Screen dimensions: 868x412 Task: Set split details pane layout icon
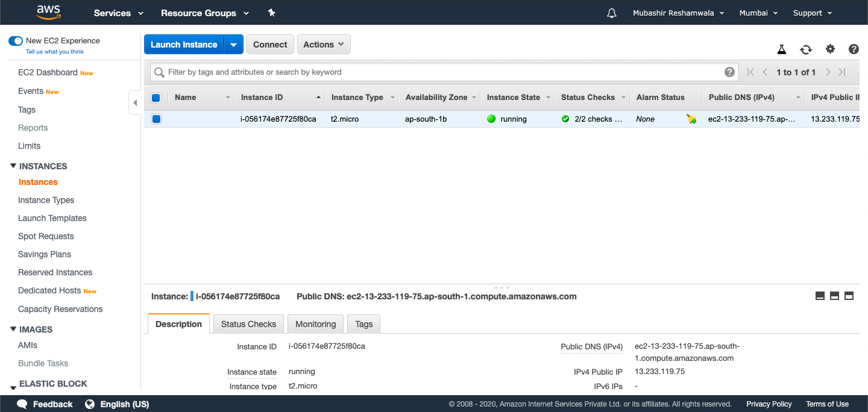tap(835, 296)
